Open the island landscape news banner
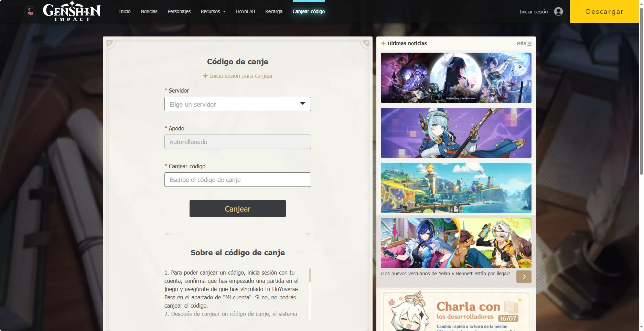The height and width of the screenshot is (331, 644). (456, 188)
